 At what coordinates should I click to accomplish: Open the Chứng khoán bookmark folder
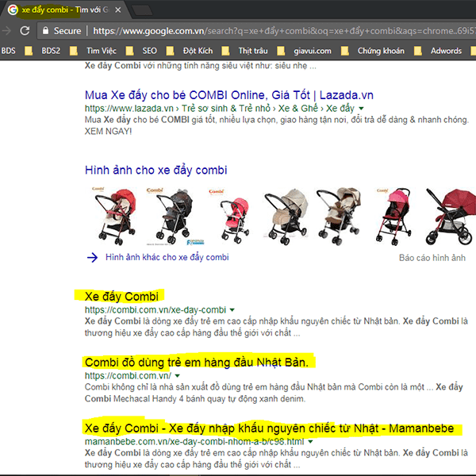[378, 51]
